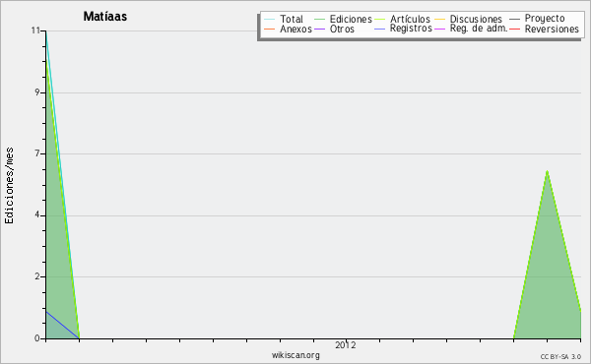Select the 'Ediciones' legend entry

[351, 20]
